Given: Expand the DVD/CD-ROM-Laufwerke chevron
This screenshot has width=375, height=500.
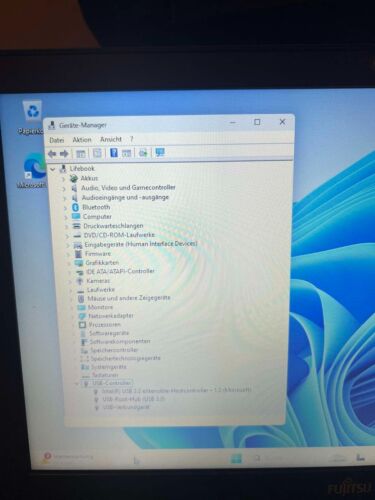Looking at the screenshot, I should 67,236.
